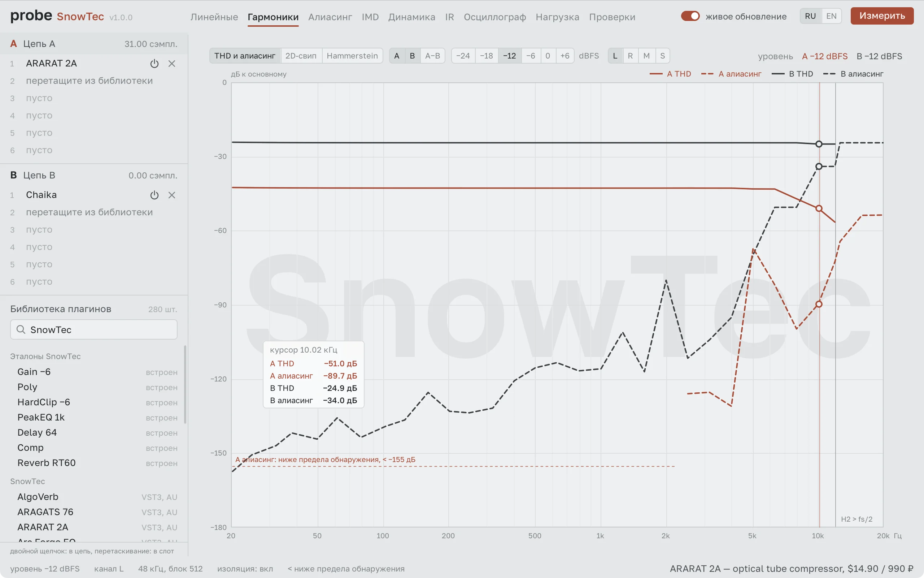
Task: Select the −6 dBFS level
Action: click(531, 56)
